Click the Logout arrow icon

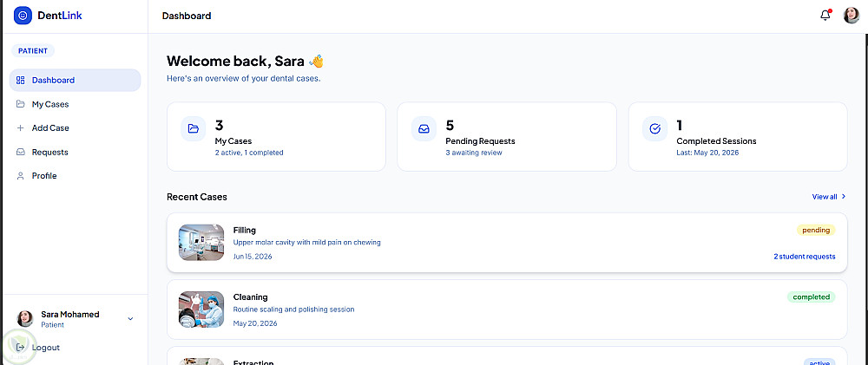[x=21, y=348]
